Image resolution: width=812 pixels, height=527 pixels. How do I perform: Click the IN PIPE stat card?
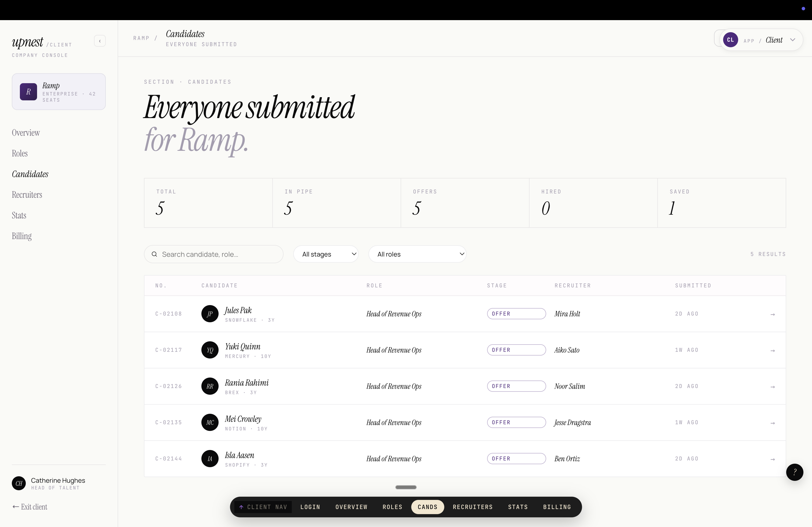[336, 203]
